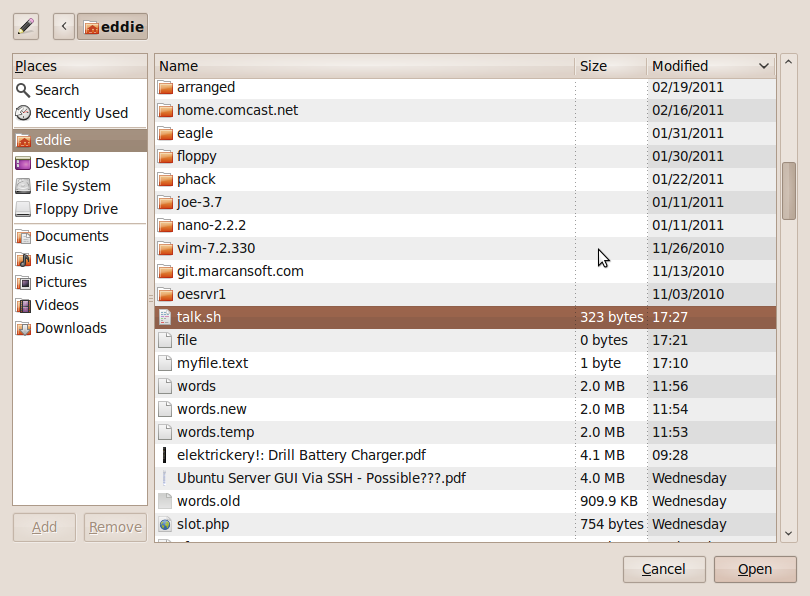
Task: Click the scrollbar down arrow
Action: pyautogui.click(x=788, y=534)
